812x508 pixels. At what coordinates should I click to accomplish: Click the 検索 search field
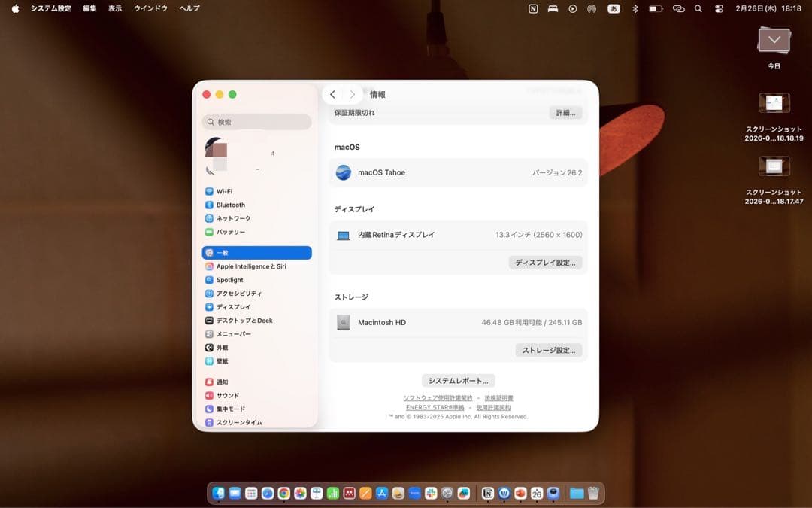[x=256, y=122]
